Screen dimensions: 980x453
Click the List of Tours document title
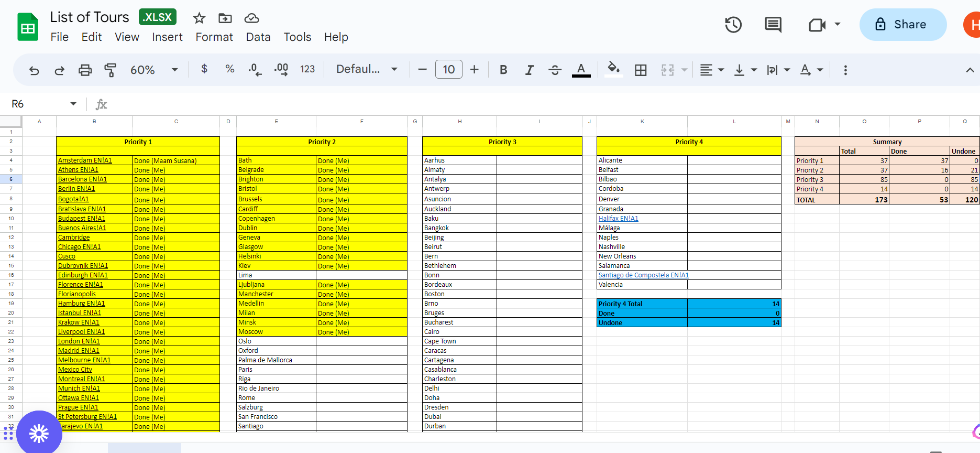coord(90,17)
